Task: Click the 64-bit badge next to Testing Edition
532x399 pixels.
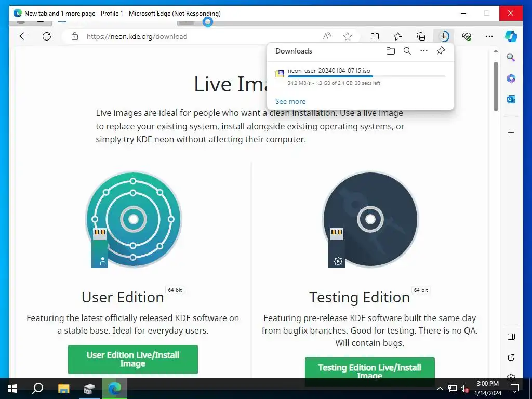Action: coord(421,290)
